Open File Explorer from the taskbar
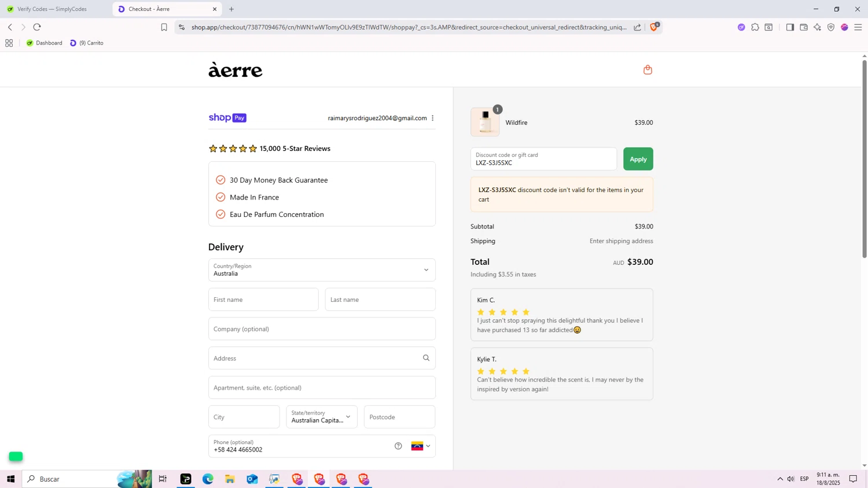Viewport: 868px width, 488px height. pos(230,479)
